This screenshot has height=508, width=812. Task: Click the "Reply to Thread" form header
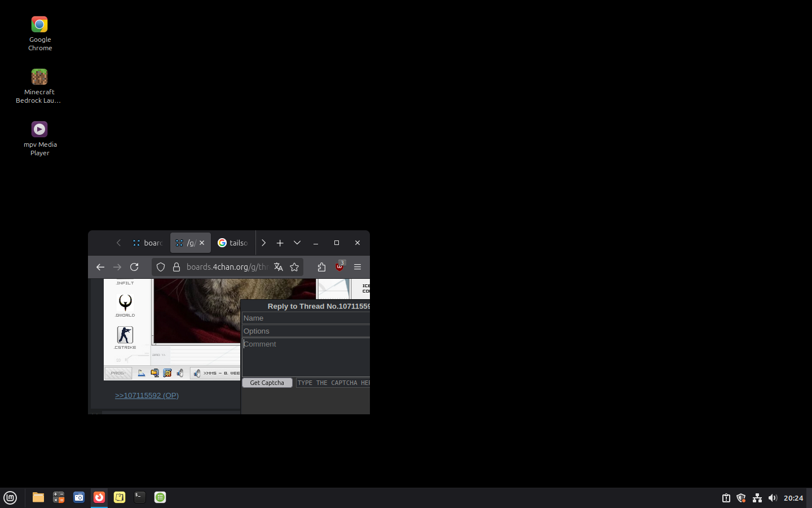[319, 306]
